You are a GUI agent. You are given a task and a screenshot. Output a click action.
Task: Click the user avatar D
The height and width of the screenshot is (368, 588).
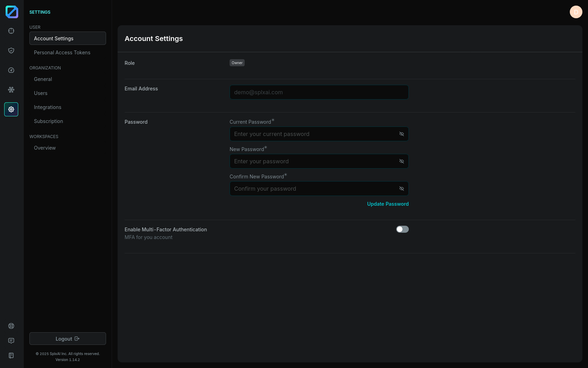click(x=576, y=12)
